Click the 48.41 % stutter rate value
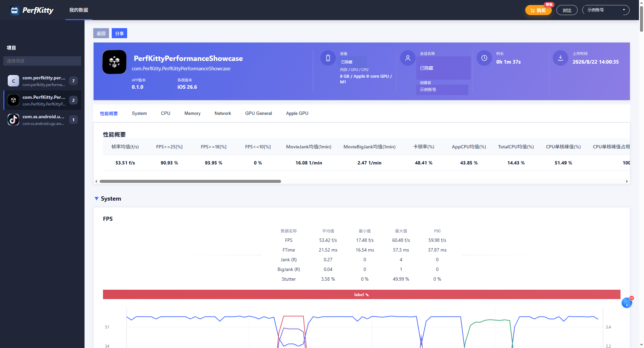This screenshot has height=348, width=644. tap(424, 163)
